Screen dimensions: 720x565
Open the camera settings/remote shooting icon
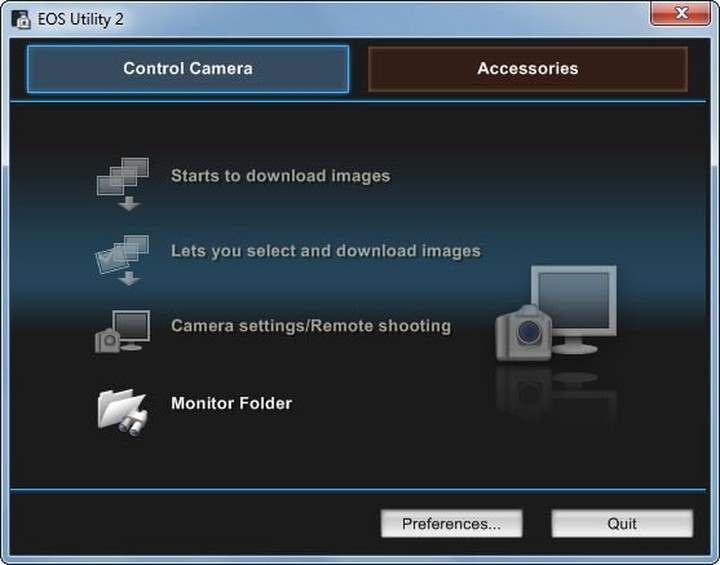(x=122, y=330)
